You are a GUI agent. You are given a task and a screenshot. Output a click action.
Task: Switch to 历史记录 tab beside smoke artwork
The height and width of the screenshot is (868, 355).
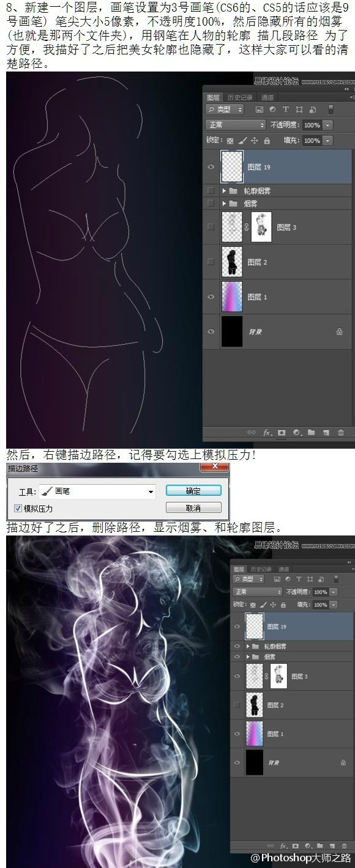click(261, 569)
